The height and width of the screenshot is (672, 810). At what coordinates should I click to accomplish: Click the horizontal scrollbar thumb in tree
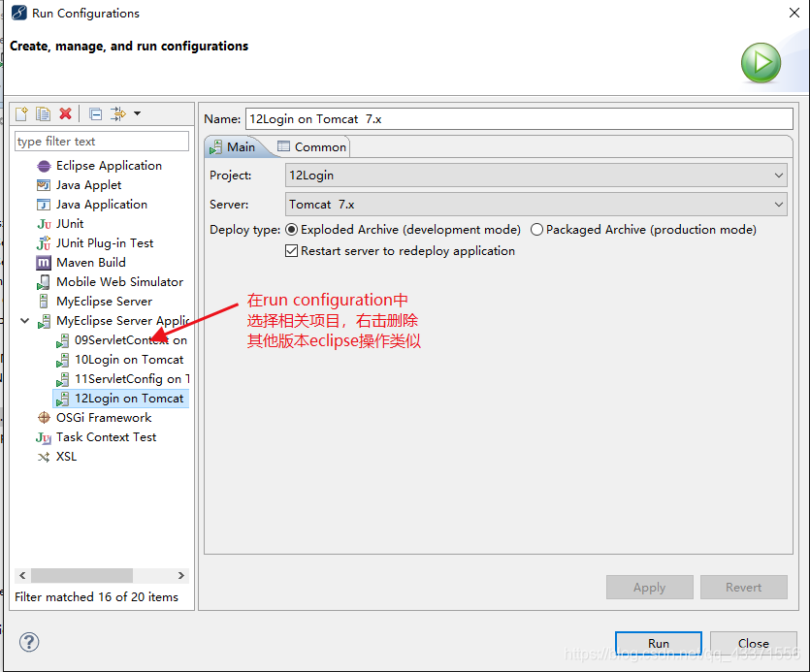(x=81, y=575)
